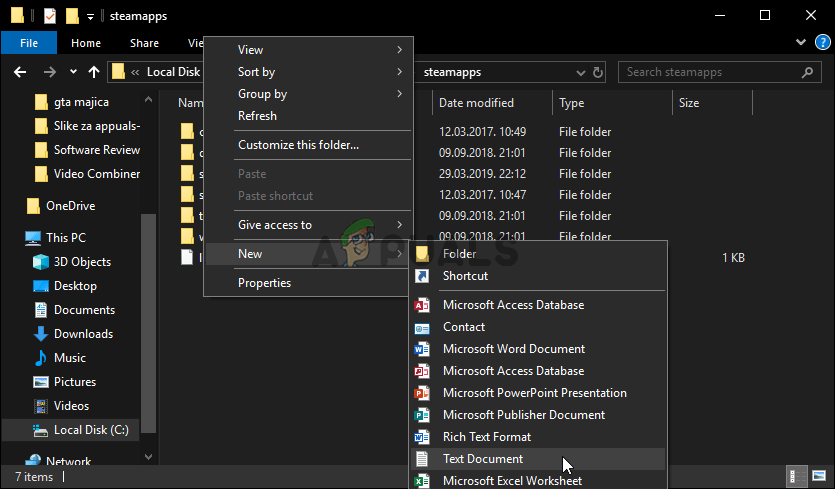Viewport: 835px width, 489px height.
Task: Click the forward navigation arrow
Action: coord(50,72)
